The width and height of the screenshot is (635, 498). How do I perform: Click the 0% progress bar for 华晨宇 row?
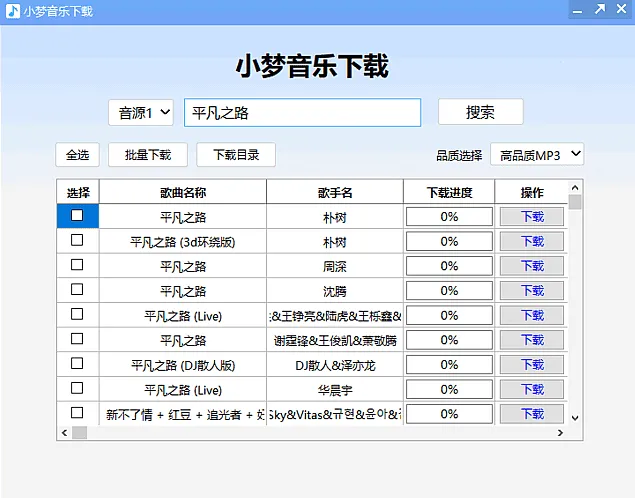(x=449, y=389)
